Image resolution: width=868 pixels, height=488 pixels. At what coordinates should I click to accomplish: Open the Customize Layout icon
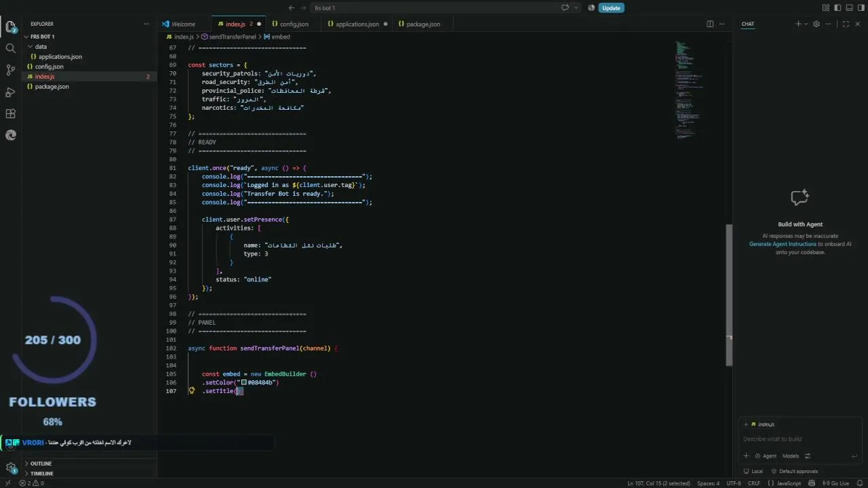[825, 7]
